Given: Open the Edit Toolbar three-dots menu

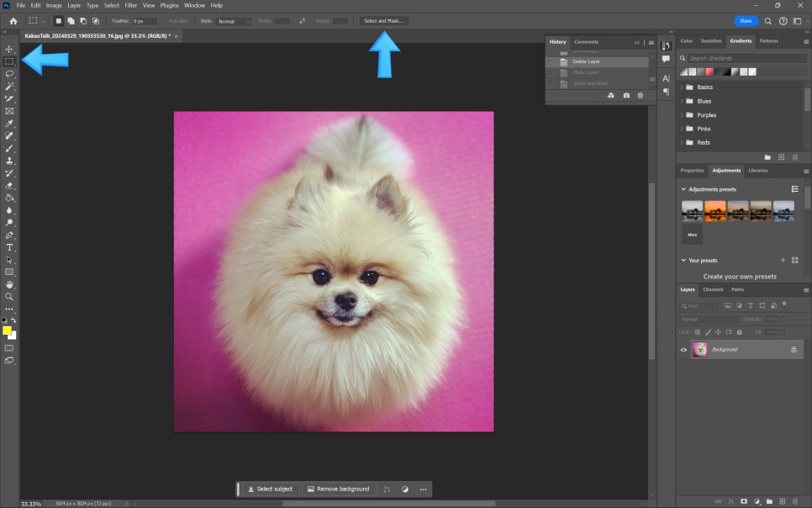Looking at the screenshot, I should (x=9, y=310).
